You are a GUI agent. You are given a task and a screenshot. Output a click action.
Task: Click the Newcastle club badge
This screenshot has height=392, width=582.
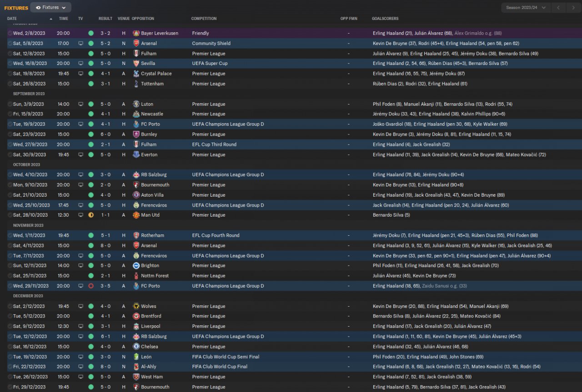pos(136,114)
